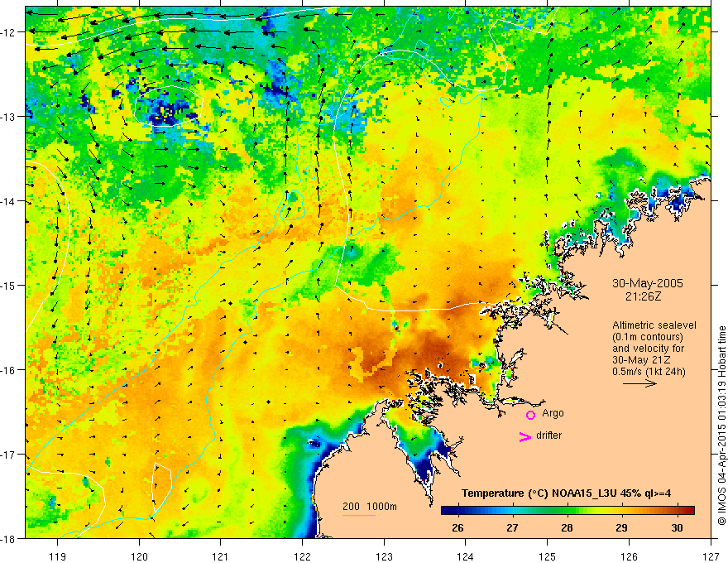Screen dimensions: 728x563
Task: Click the 'Argo' legend label
Action: click(553, 413)
